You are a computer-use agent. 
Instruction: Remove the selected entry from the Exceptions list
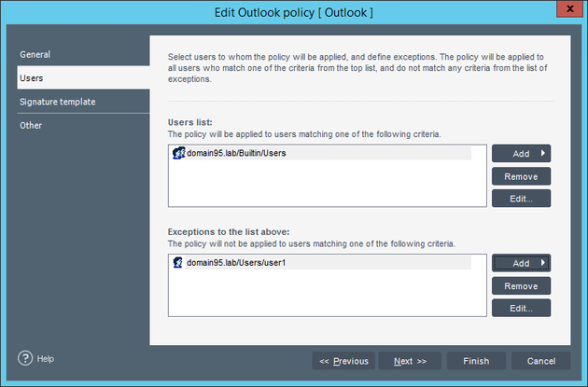point(521,286)
